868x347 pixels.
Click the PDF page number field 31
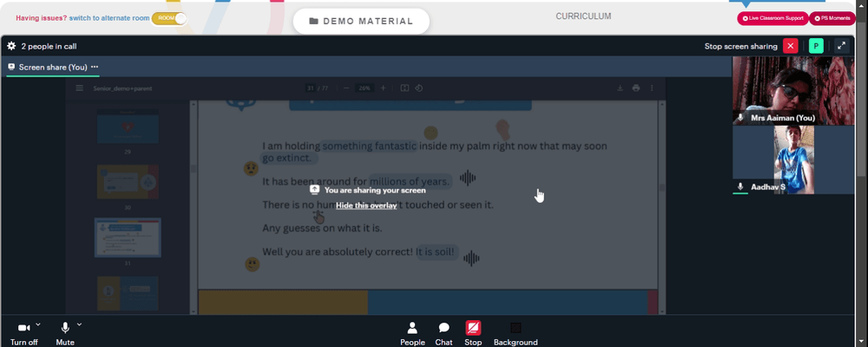311,88
